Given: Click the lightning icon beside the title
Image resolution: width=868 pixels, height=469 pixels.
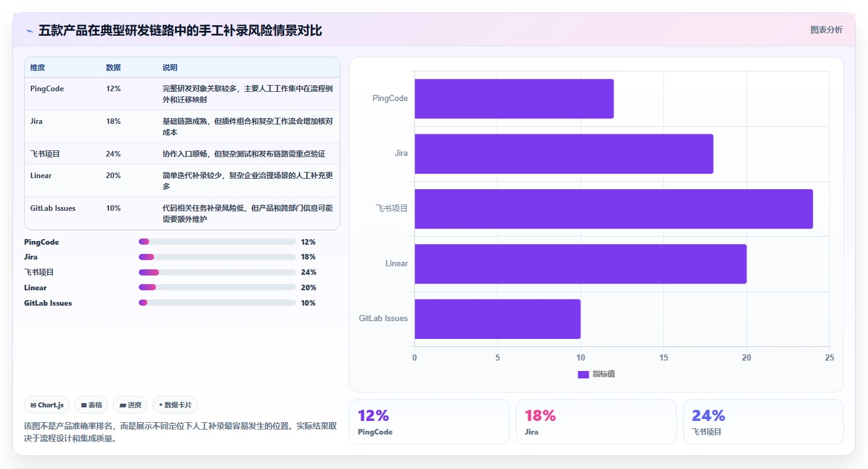Looking at the screenshot, I should pyautogui.click(x=29, y=31).
